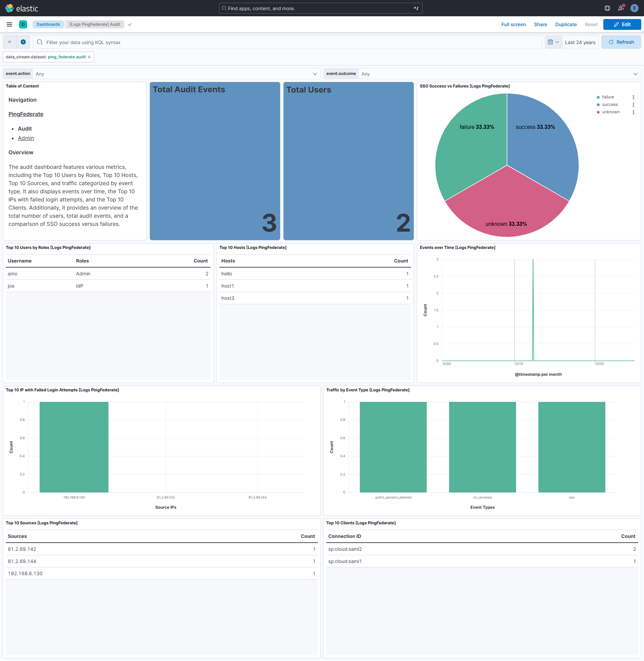Open the main navigation hamburger menu
This screenshot has height=661, width=644.
[9, 24]
